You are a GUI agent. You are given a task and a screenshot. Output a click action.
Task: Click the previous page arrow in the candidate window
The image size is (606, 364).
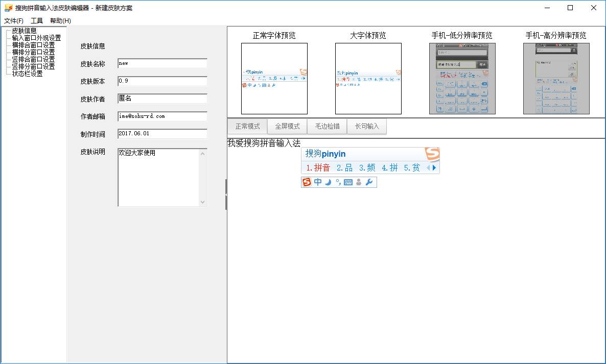click(x=428, y=167)
